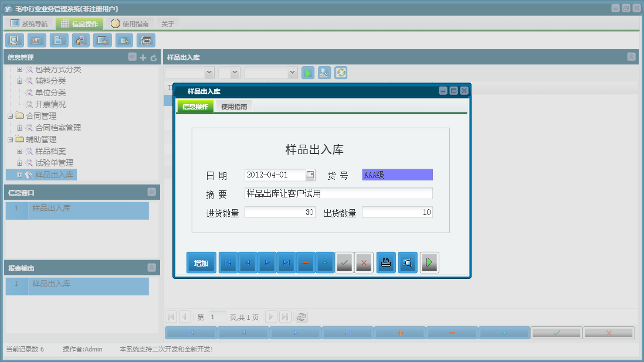644x362 pixels.
Task: Open print preview in the 样品出入库 dialog
Action: [x=408, y=262]
